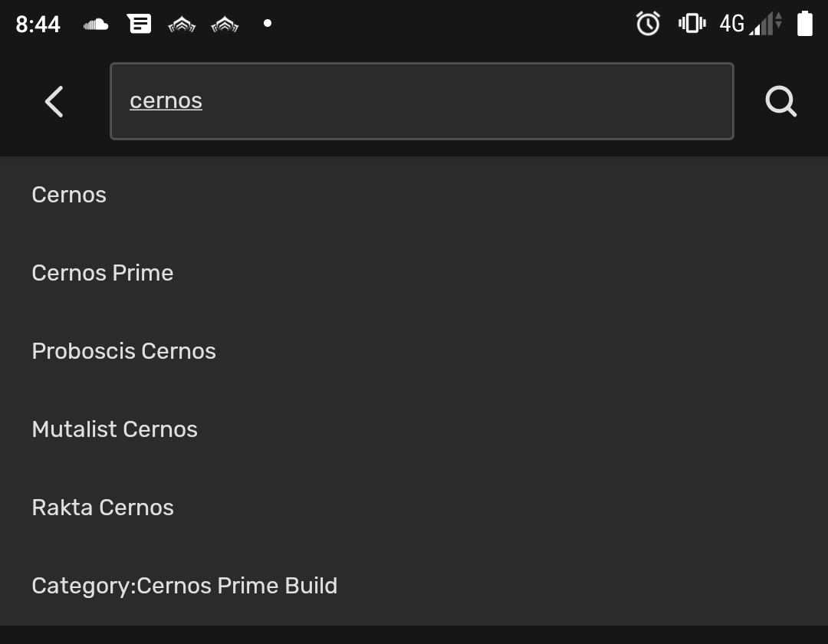Open the message notification icon in status bar

(x=139, y=24)
